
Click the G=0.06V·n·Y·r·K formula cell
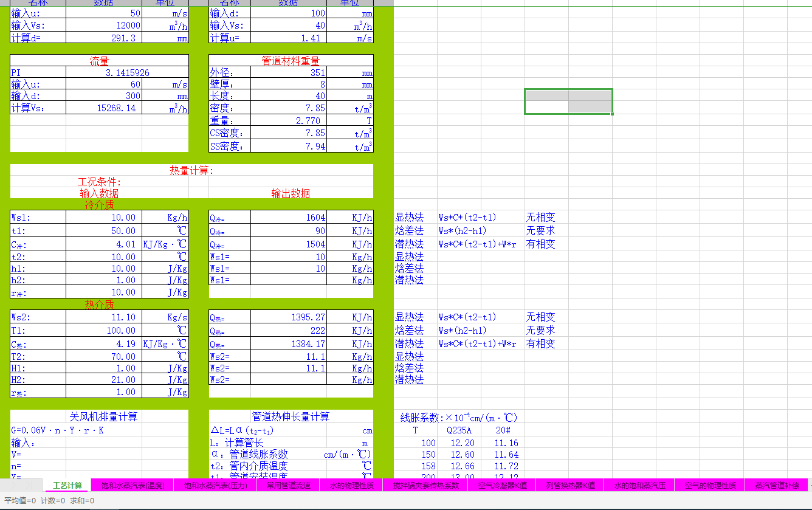(58, 430)
